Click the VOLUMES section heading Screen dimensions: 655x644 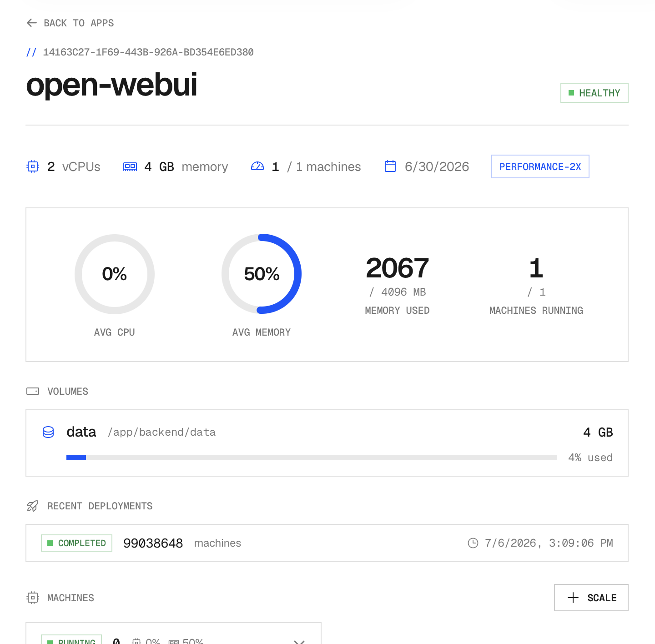(68, 392)
